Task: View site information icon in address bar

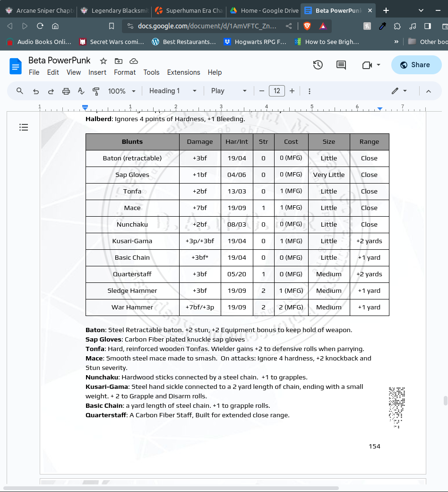Action: pyautogui.click(x=130, y=26)
